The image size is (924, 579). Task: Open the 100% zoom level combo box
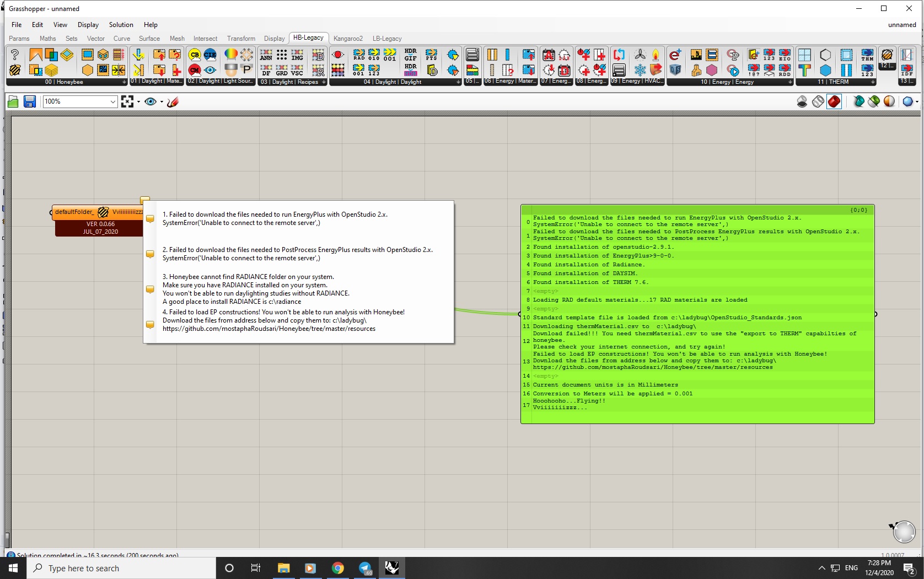coord(80,101)
